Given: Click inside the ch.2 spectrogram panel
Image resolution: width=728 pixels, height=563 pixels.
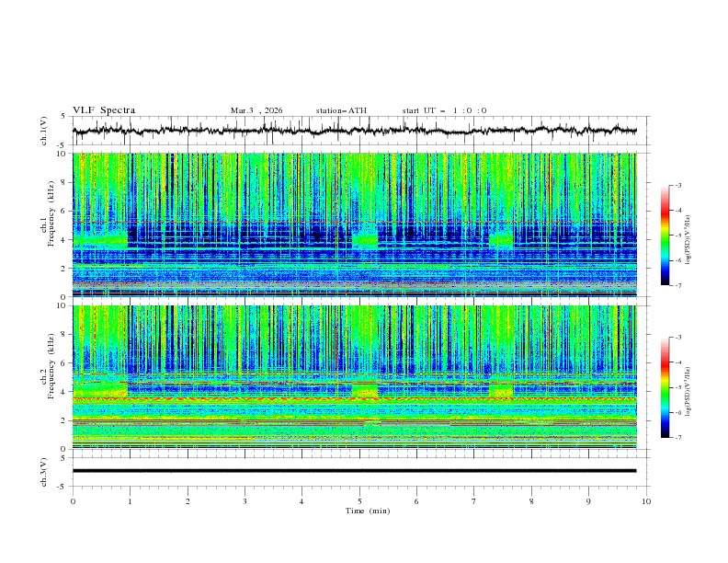Looking at the screenshot, I should (355, 377).
